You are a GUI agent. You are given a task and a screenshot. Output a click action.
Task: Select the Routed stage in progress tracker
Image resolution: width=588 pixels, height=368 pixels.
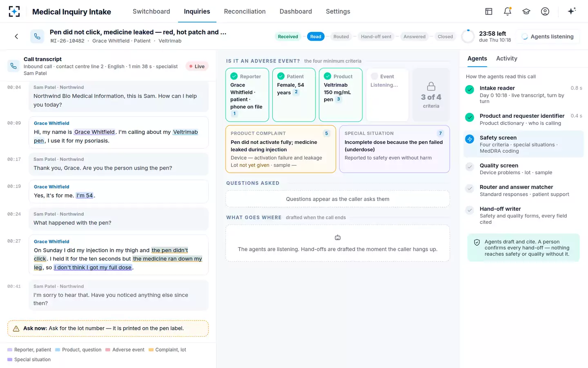pyautogui.click(x=341, y=36)
